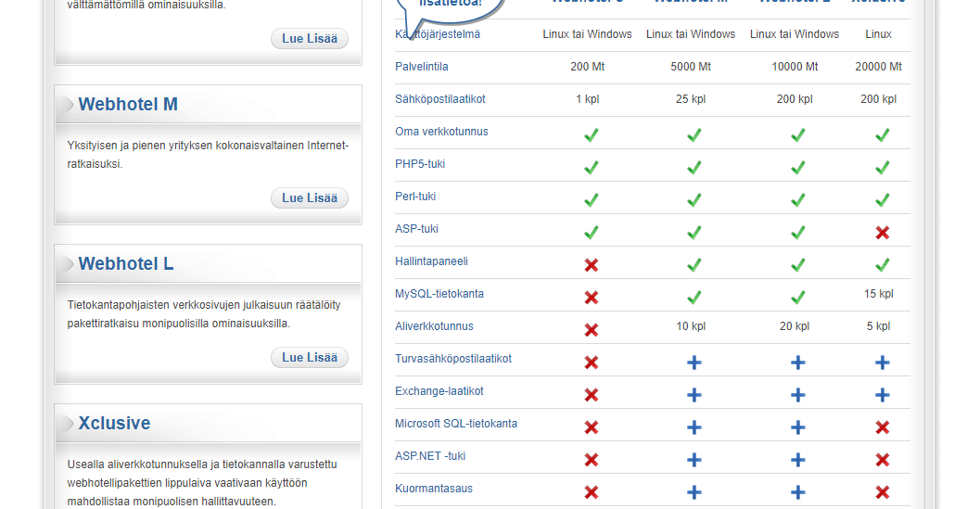Click first blue plus in ASP.NET -tuki row
The image size is (980, 509).
click(x=694, y=460)
